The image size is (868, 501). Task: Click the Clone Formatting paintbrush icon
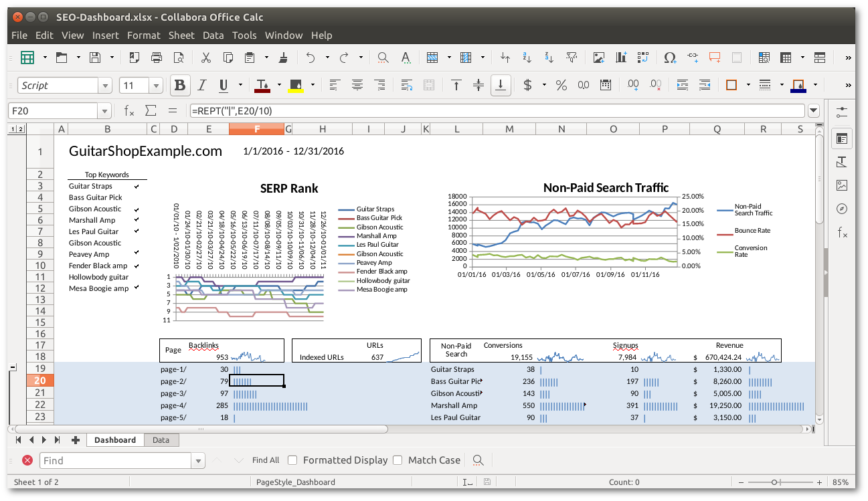tap(283, 58)
